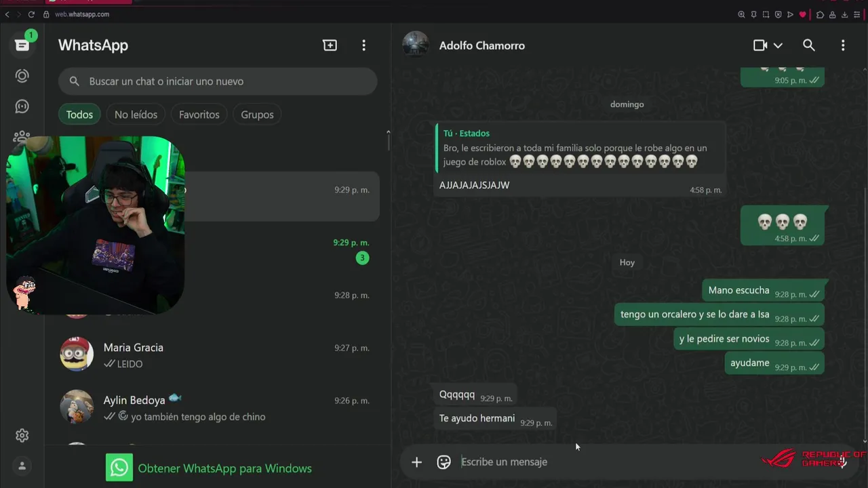Select the Grupos filter
868x488 pixels.
pos(257,115)
